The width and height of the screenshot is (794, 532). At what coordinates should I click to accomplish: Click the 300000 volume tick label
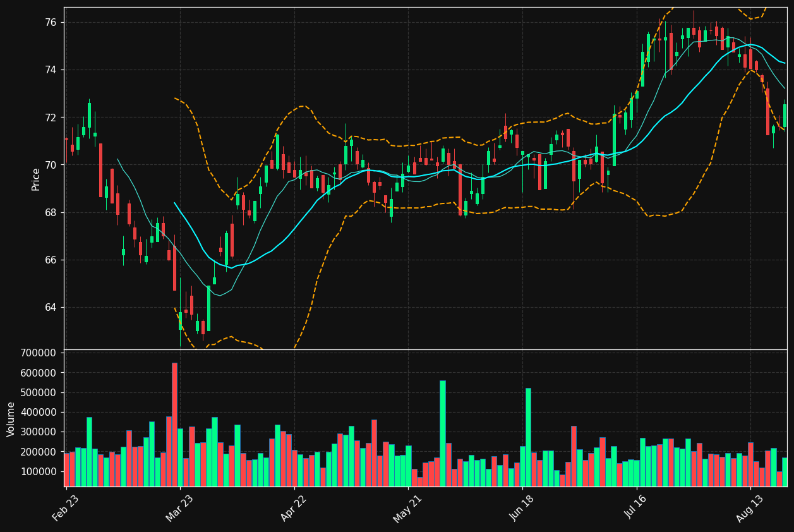(39, 432)
